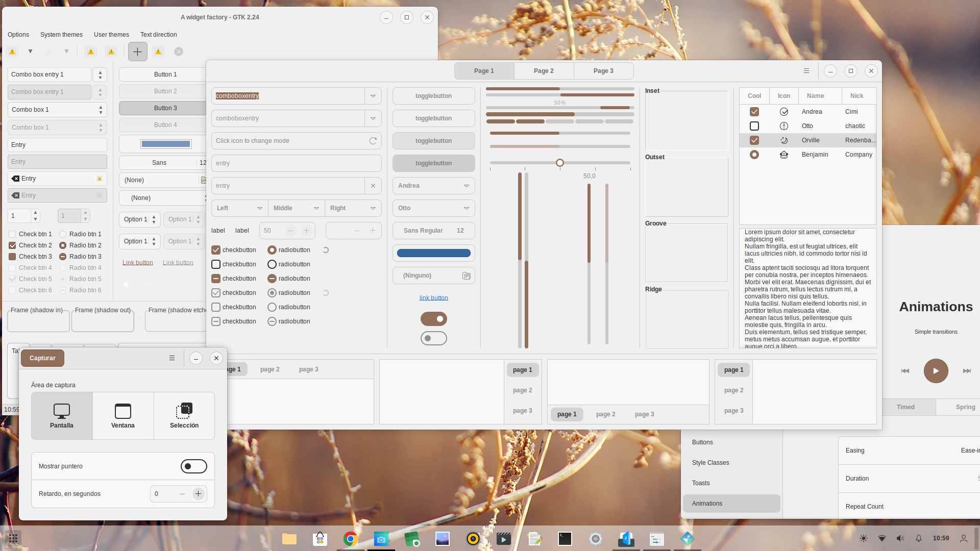Uncheck the Cool checkbox for Andrea
Image resolution: width=980 pixels, height=551 pixels.
(754, 112)
